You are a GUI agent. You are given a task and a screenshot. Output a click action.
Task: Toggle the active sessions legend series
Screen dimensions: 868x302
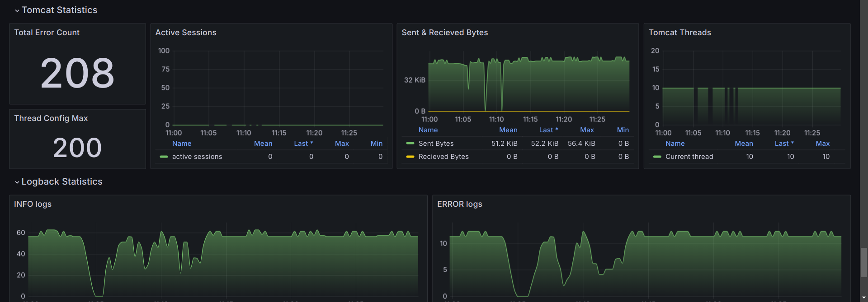click(x=197, y=157)
